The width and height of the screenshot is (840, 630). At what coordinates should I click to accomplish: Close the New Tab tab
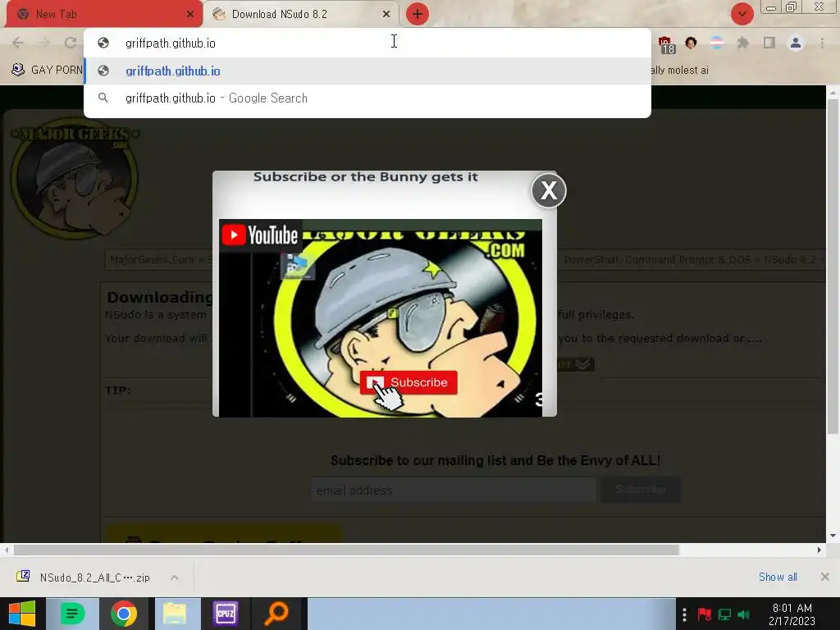point(190,15)
